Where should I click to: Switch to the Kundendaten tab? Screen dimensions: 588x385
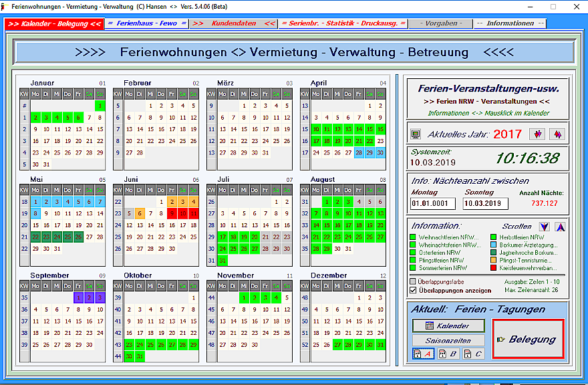point(233,23)
